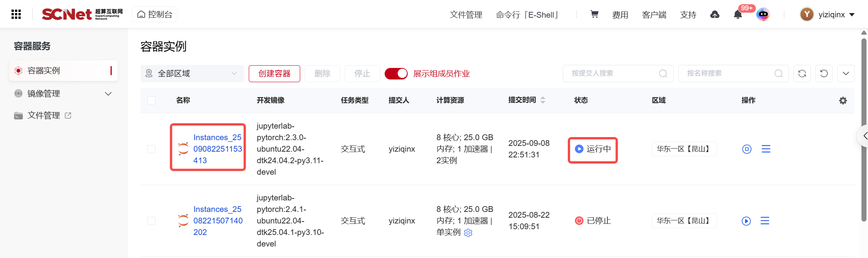Open 文件管理 in the top navigation
The height and width of the screenshot is (258, 868).
click(x=466, y=15)
